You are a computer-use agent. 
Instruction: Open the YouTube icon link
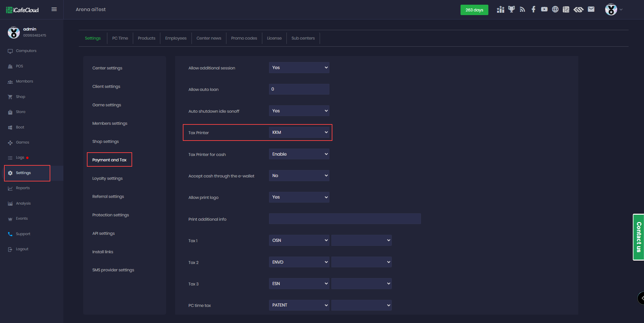click(544, 9)
